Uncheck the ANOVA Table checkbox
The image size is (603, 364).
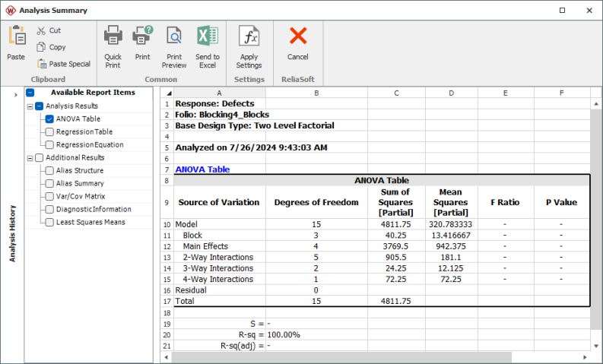[49, 119]
